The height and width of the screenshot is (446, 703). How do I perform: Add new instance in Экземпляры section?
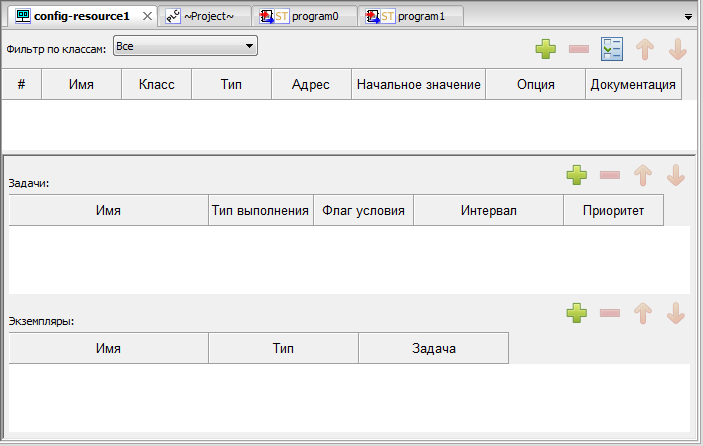tap(577, 313)
